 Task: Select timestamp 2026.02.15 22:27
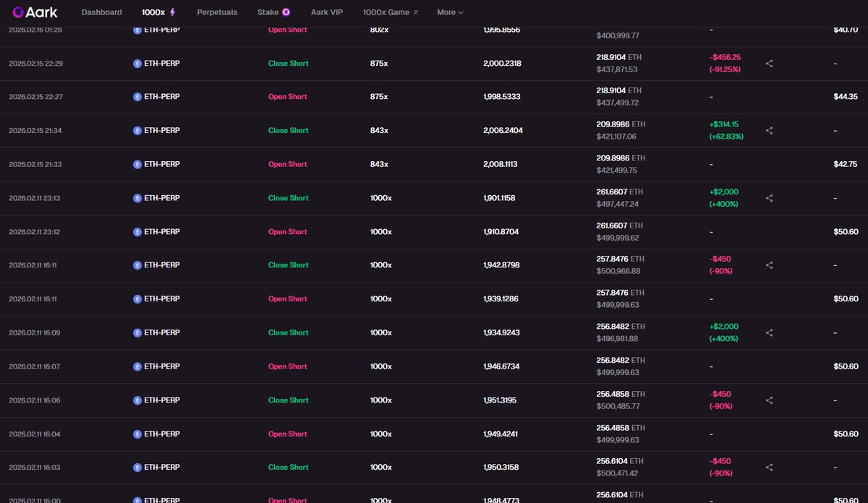click(x=36, y=97)
